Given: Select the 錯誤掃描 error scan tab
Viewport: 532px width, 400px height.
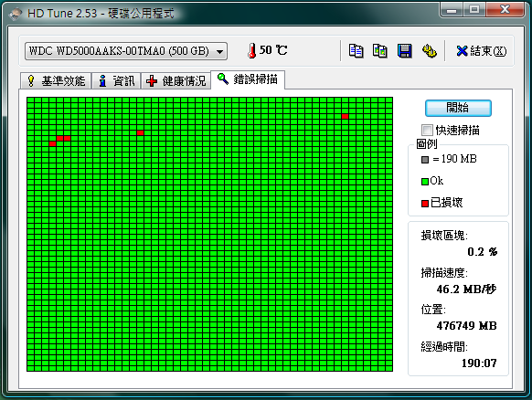Looking at the screenshot, I should coord(248,79).
